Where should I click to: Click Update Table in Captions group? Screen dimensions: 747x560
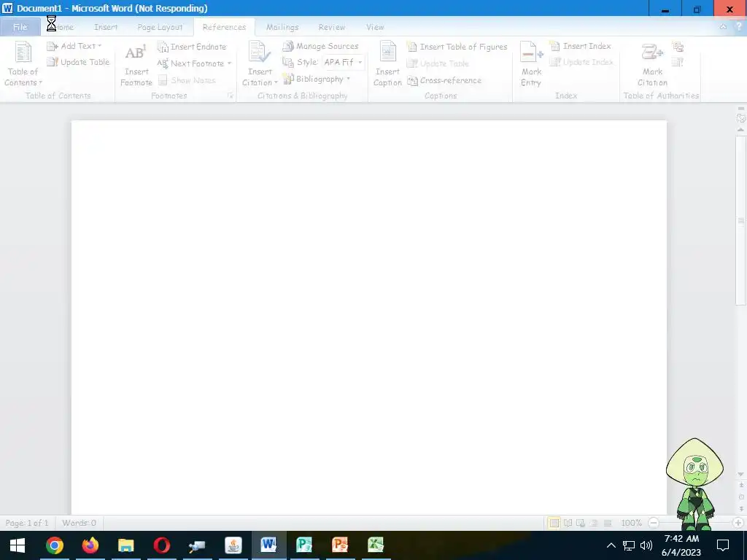(x=438, y=63)
